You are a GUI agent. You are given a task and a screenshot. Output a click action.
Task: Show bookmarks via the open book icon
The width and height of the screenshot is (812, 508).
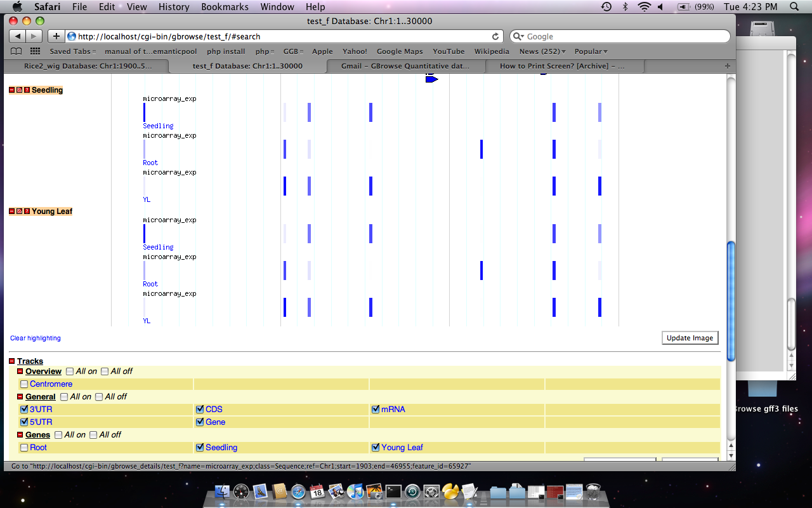pyautogui.click(x=16, y=51)
